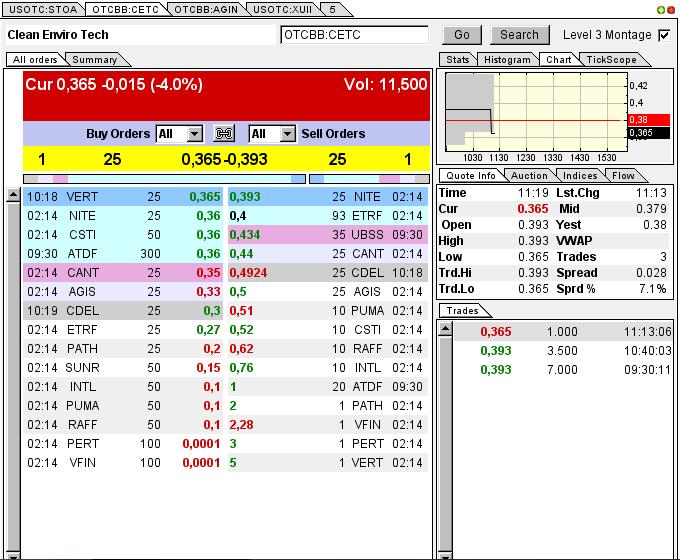Click the red circle icon at top right
This screenshot has height=560, width=680.
click(x=670, y=10)
